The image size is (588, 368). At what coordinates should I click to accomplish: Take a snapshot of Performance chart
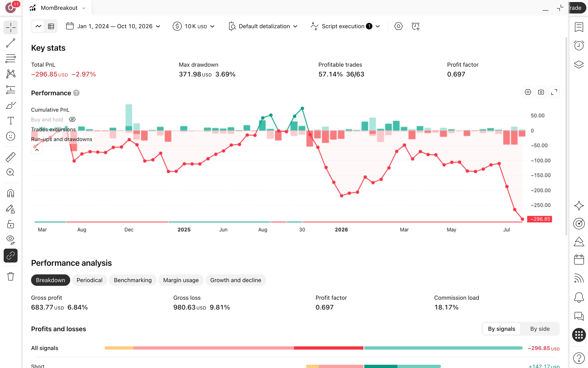541,92
